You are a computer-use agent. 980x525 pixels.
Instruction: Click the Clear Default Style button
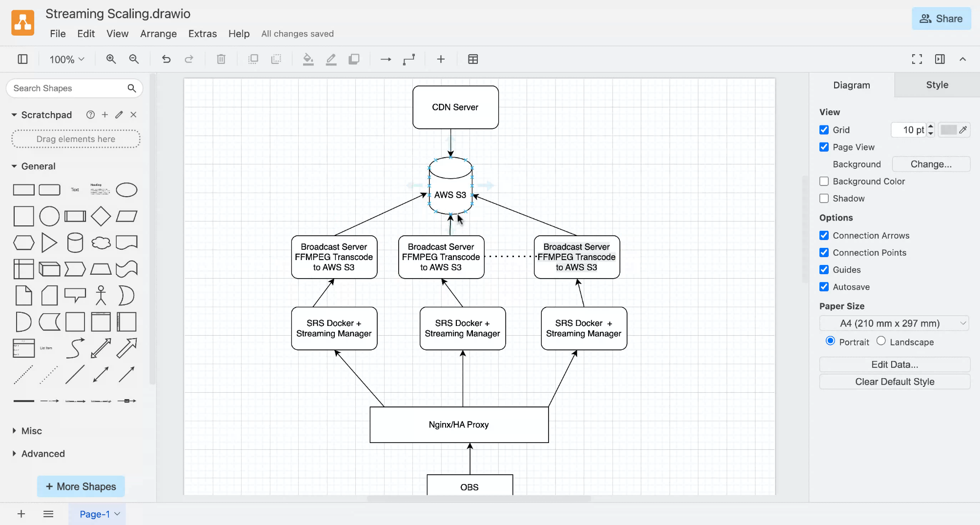[895, 382]
